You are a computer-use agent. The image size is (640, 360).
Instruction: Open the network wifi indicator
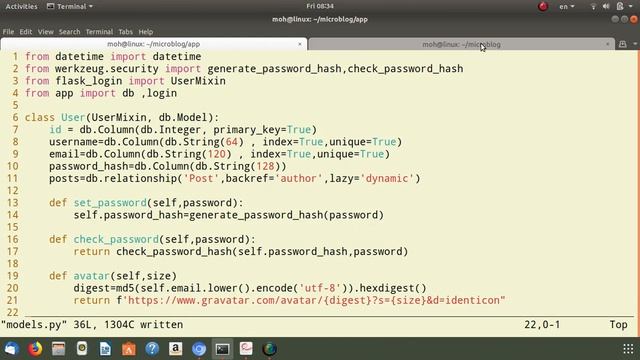point(593,6)
